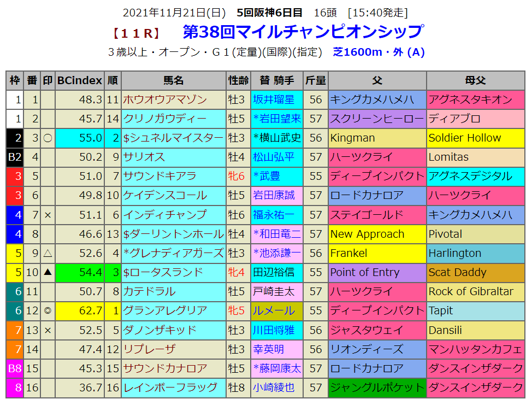This screenshot has height=405, width=532.
Task: Select jockey ルメール
Action: click(273, 311)
